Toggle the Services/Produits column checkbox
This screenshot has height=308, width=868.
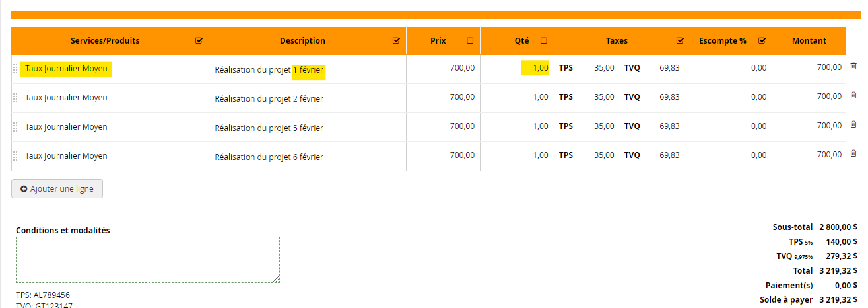coord(199,41)
